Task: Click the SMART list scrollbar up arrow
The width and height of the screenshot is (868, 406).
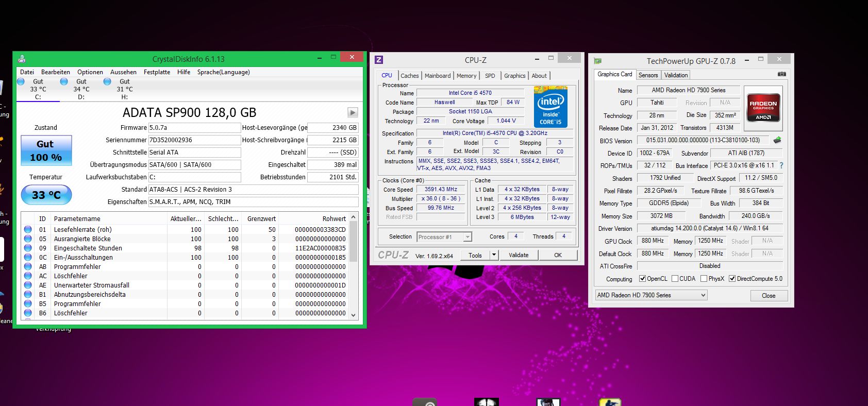Action: click(354, 218)
